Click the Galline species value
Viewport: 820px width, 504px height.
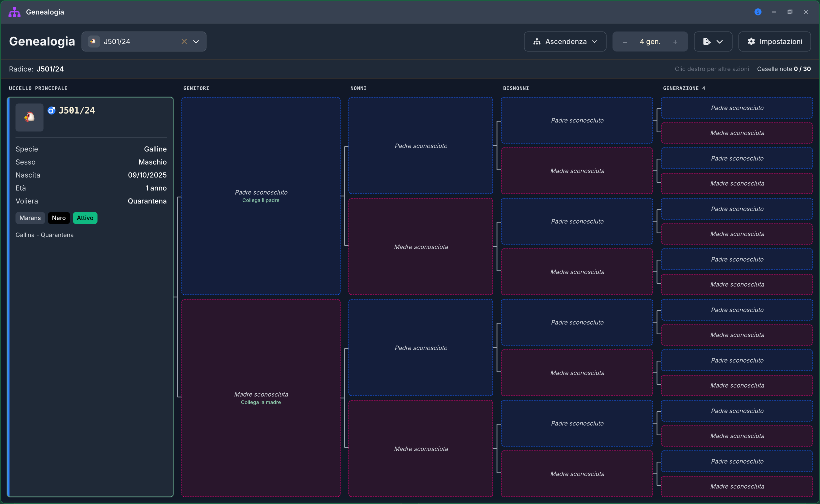pyautogui.click(x=155, y=149)
